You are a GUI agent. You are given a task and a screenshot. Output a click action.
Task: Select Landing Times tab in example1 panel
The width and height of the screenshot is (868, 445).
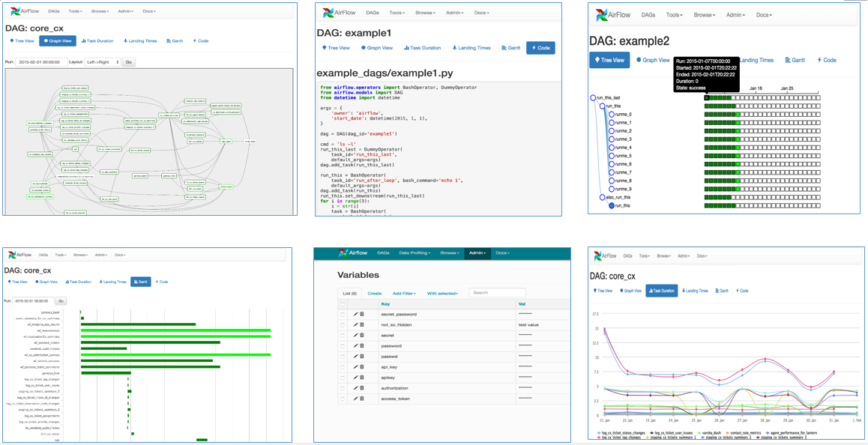(x=472, y=48)
